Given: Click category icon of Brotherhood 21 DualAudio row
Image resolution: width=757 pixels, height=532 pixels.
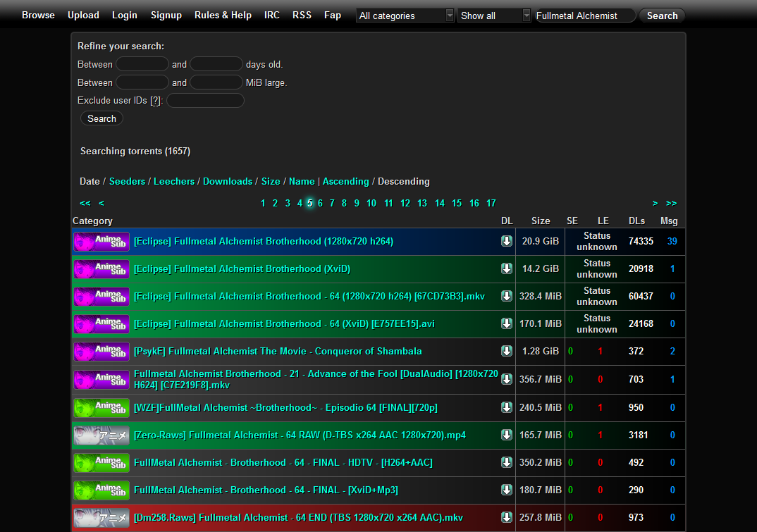Looking at the screenshot, I should pos(101,380).
